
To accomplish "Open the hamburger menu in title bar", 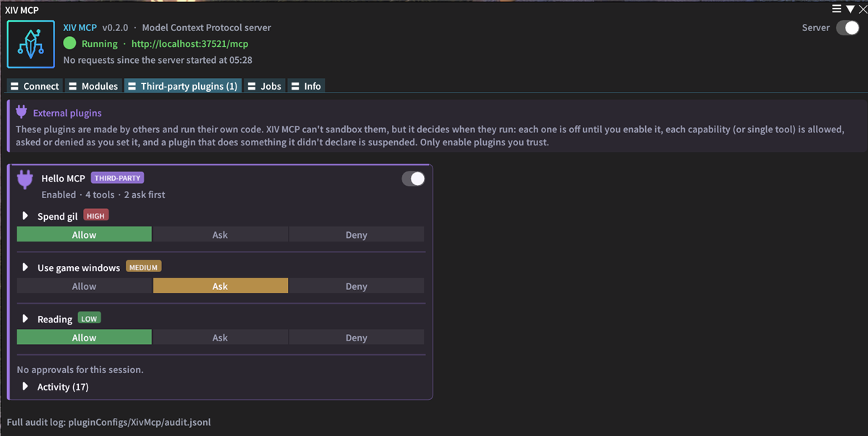I will point(836,9).
